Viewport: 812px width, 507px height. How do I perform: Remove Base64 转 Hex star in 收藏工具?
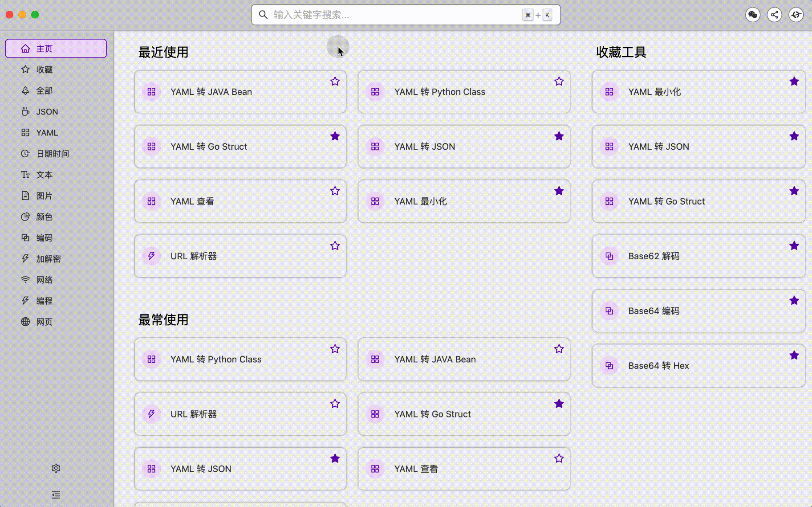(x=794, y=356)
